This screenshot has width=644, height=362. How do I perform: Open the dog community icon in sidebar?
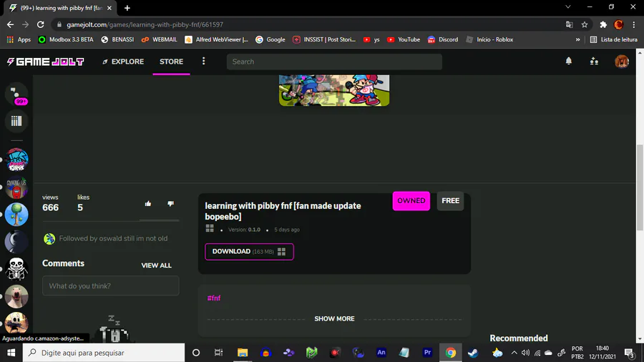[x=16, y=296]
